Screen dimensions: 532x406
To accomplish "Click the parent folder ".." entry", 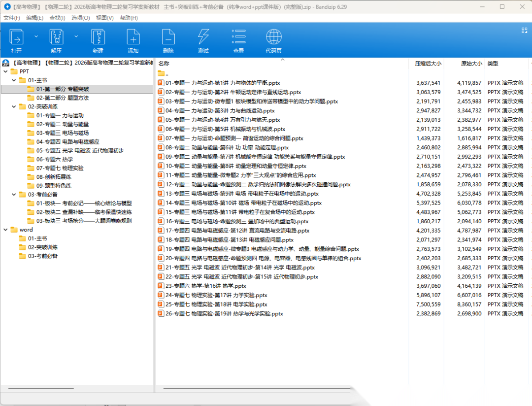I will coord(166,74).
